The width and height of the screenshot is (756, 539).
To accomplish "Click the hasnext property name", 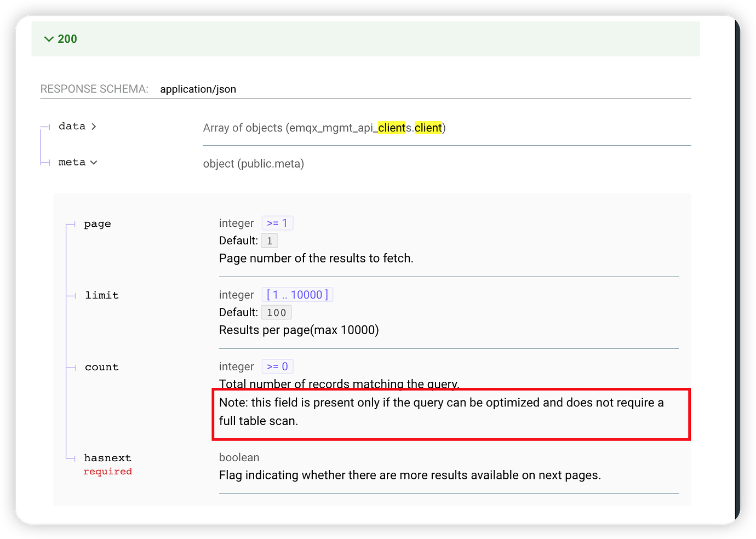I will point(107,458).
